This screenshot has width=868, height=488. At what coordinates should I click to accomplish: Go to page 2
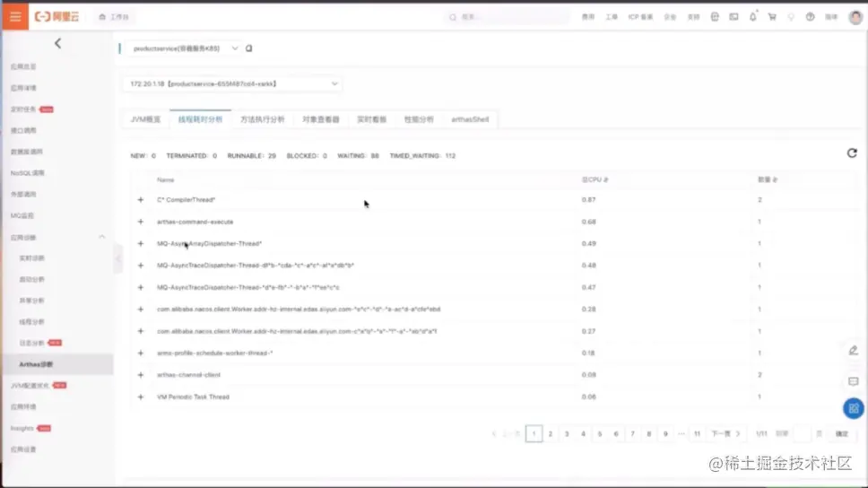pos(551,433)
